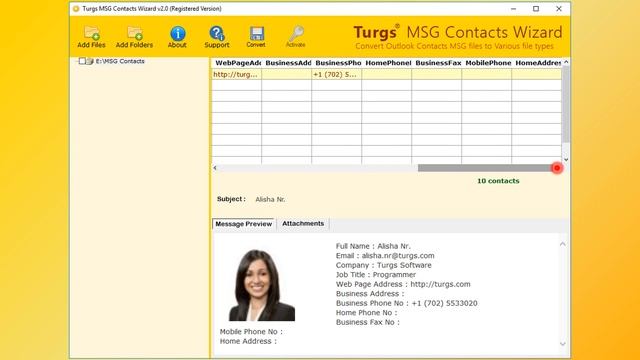640x360 pixels.
Task: Click the HomeAddress column header
Action: coord(537,63)
